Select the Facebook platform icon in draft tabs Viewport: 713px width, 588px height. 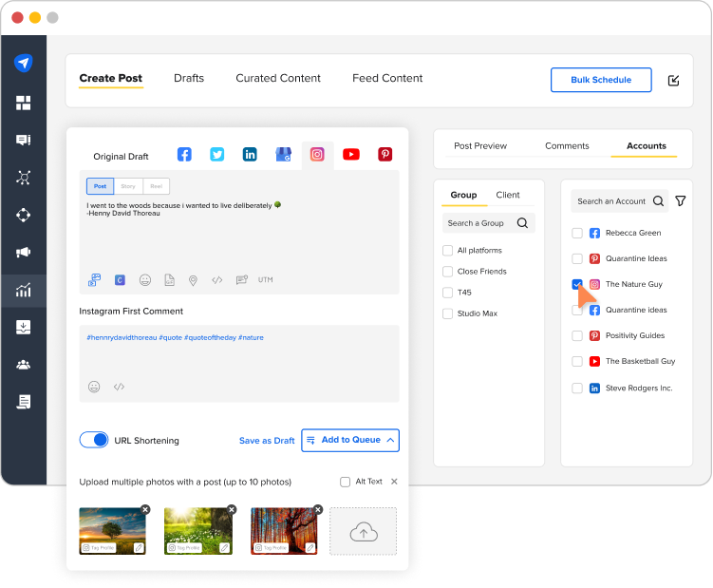coord(184,155)
